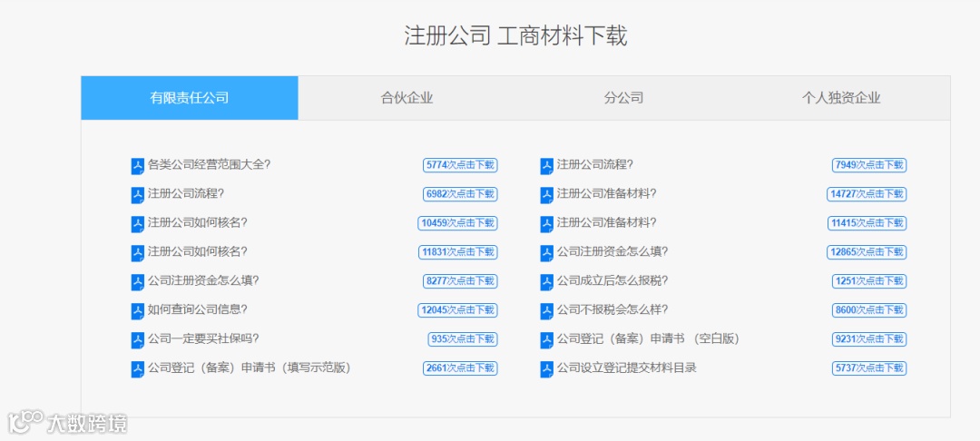
Task: Open 公司登记(备案)申请书(填写示范版) link
Action: pyautogui.click(x=250, y=367)
